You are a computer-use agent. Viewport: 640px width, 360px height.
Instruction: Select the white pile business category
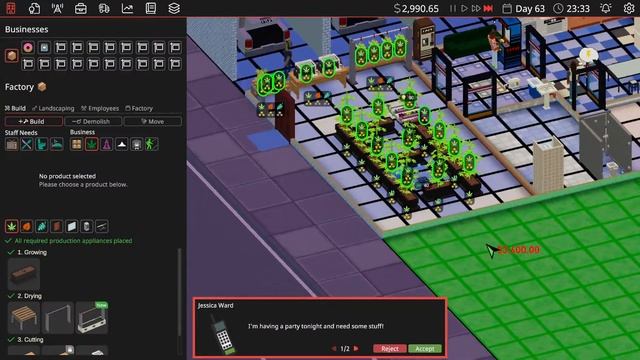tap(122, 144)
